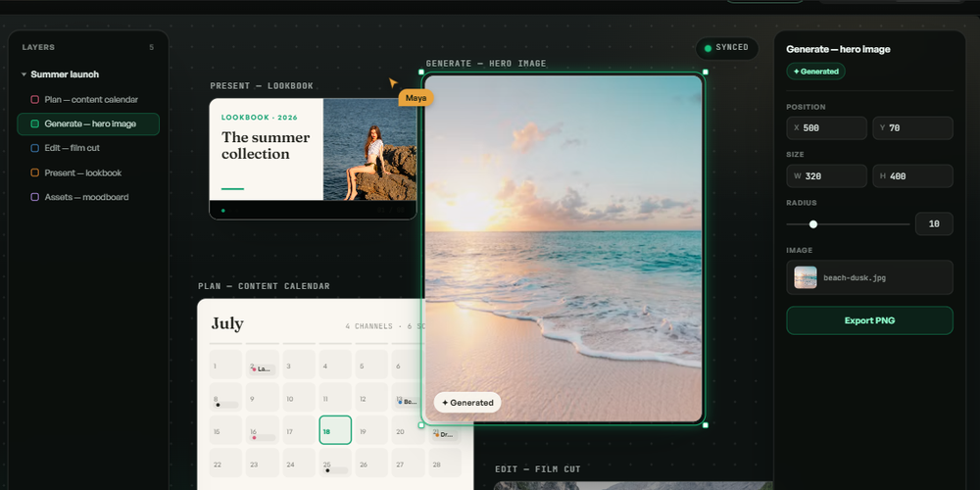Click the hero image top-right resize handle
The image size is (980, 490).
pyautogui.click(x=706, y=72)
